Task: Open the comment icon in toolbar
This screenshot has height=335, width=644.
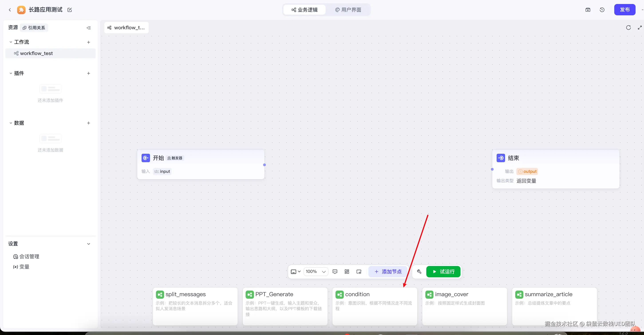Action: [335, 272]
